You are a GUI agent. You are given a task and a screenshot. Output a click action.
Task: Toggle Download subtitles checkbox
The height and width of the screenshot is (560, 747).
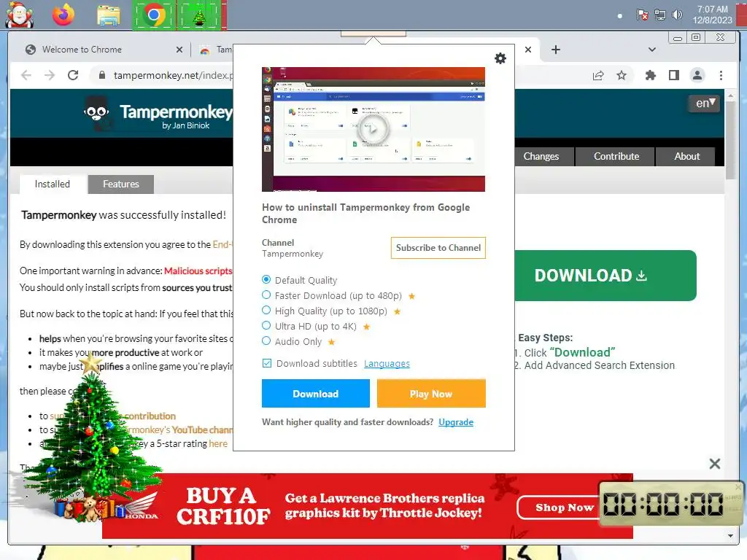(x=267, y=363)
